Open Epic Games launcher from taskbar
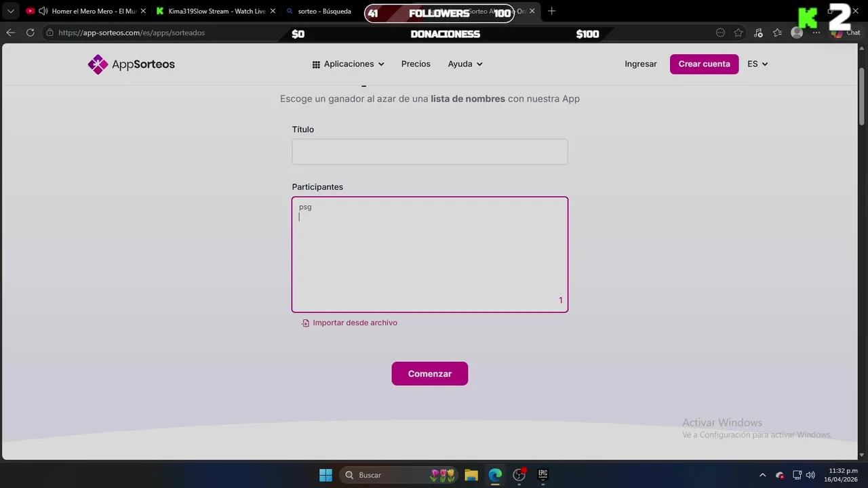 point(543,475)
